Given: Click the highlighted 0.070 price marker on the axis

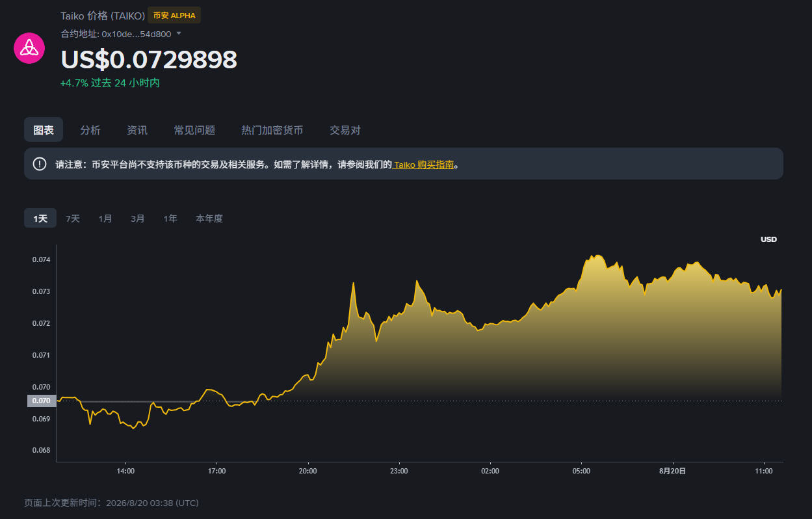Looking at the screenshot, I should (41, 401).
